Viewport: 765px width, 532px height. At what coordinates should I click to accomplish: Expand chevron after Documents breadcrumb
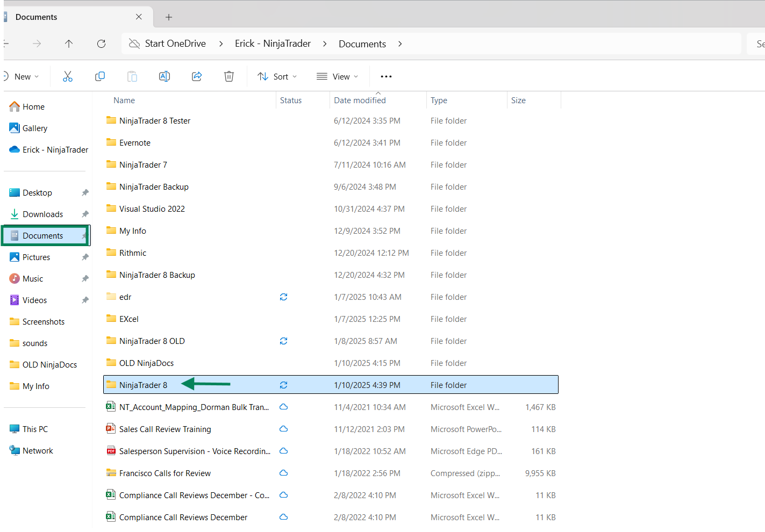click(x=400, y=44)
